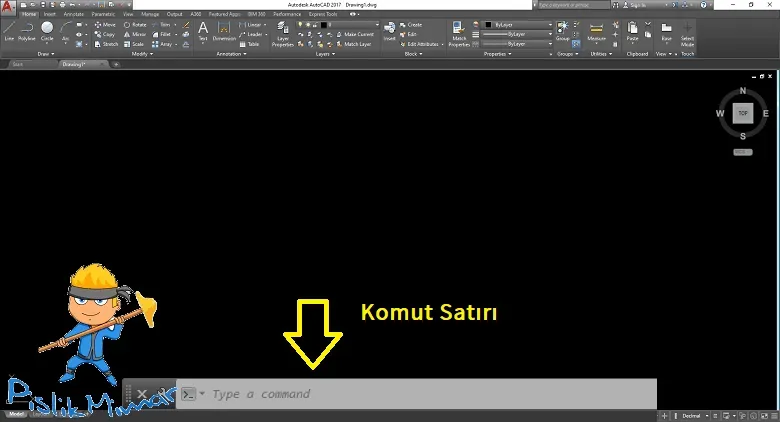Open Match Properties tool
Screen dimensions: 780x422
click(459, 34)
